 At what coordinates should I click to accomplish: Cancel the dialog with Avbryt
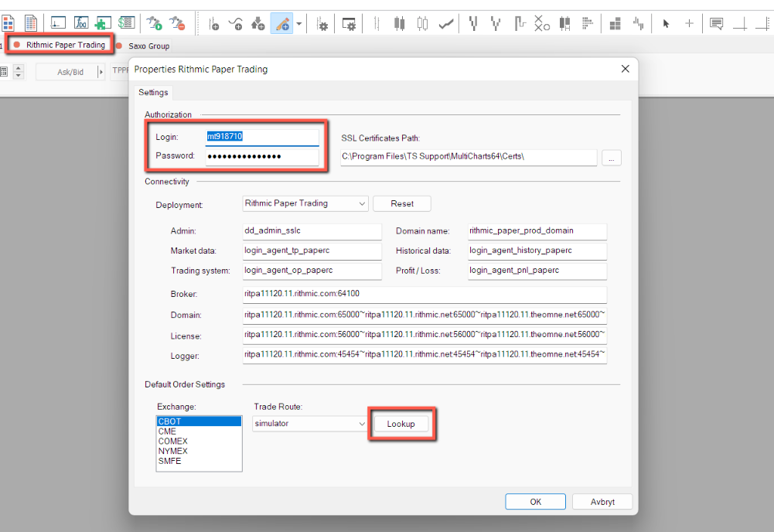pos(602,502)
